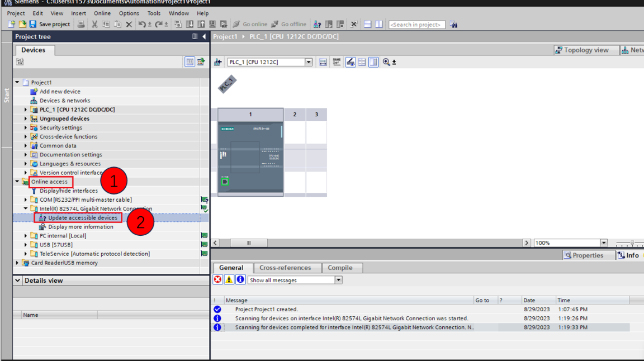Click go-to-network-view icon left of device dropdown
This screenshot has height=361, width=644.
pyautogui.click(x=217, y=62)
